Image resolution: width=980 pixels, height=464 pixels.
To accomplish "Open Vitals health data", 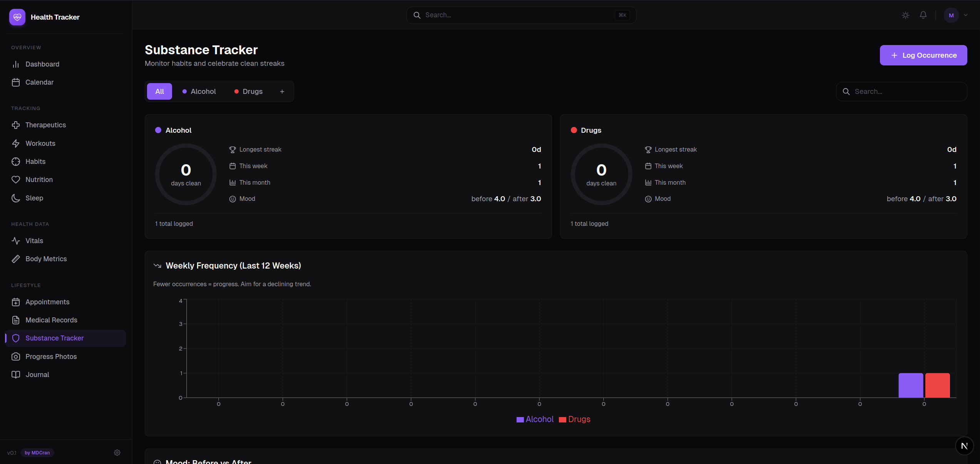I will pyautogui.click(x=65, y=241).
